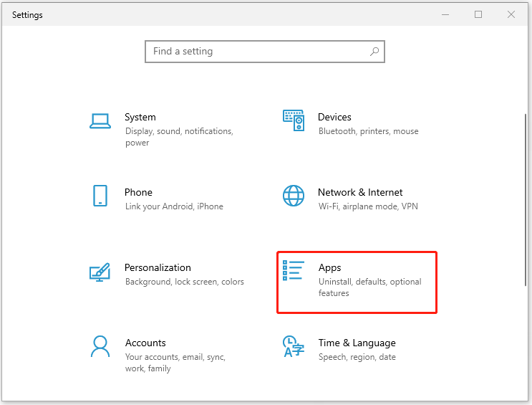Click the Time & Language clock icon
Viewport: 532px width, 405px height.
point(292,346)
